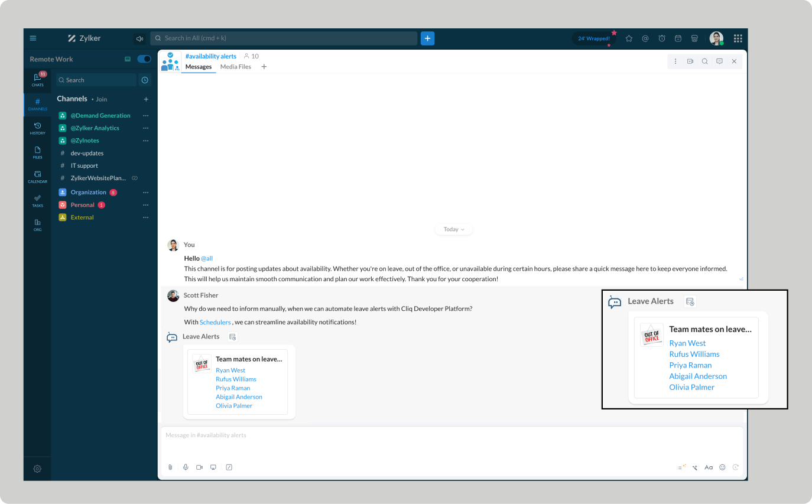View the 10 participants count
Image resolution: width=812 pixels, height=504 pixels.
(251, 56)
